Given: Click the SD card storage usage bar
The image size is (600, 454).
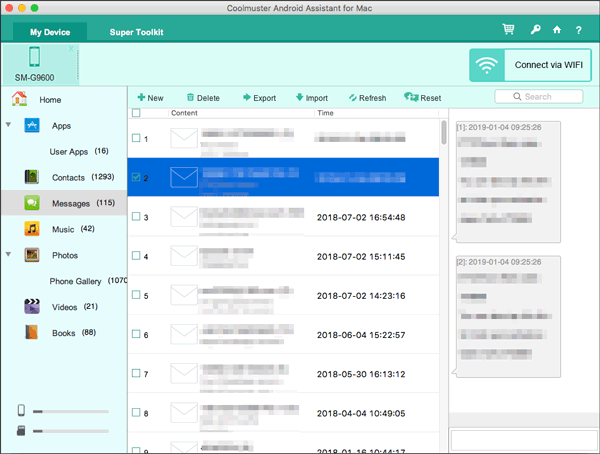Looking at the screenshot, I should (71, 431).
